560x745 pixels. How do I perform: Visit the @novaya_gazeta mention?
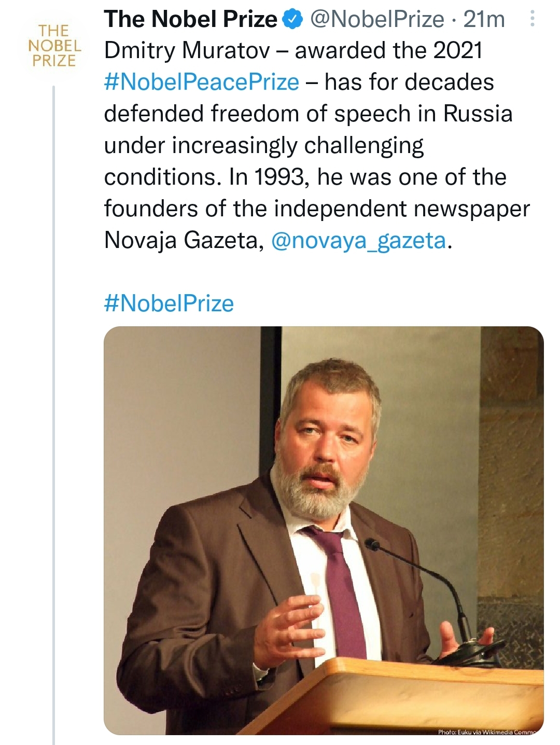tap(358, 240)
